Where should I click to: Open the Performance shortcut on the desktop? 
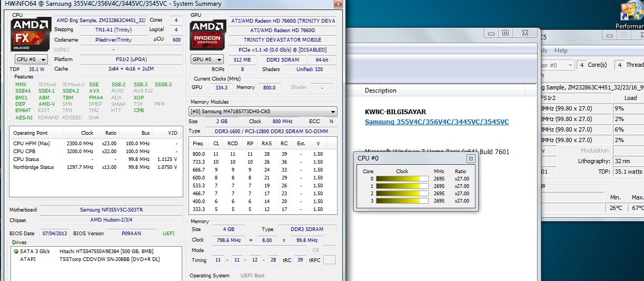630,14
